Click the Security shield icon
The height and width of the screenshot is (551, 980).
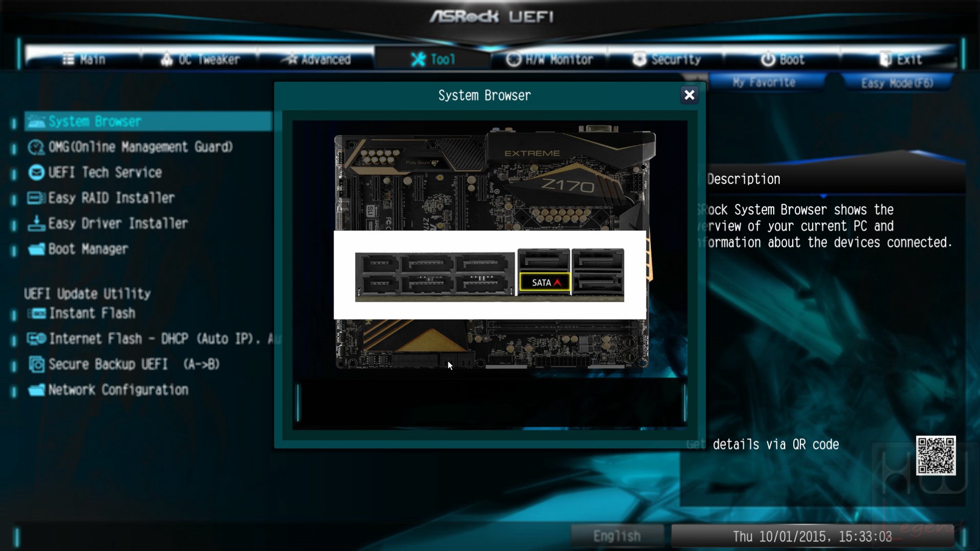pyautogui.click(x=639, y=59)
